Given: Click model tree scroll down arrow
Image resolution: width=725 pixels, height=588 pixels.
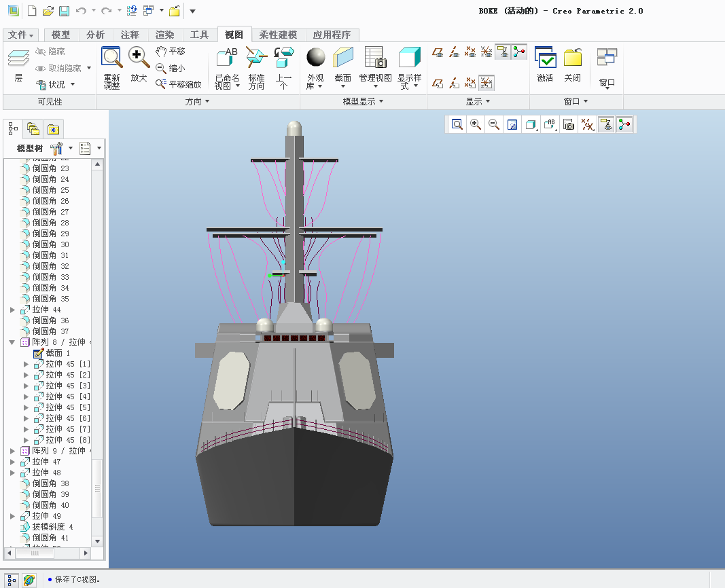Looking at the screenshot, I should pos(97,541).
